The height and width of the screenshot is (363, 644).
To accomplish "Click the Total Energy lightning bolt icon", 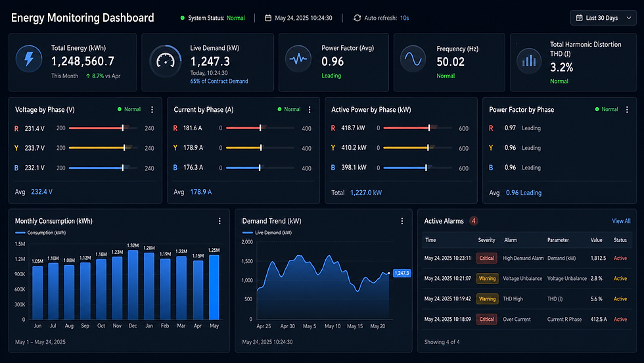I will (x=29, y=59).
